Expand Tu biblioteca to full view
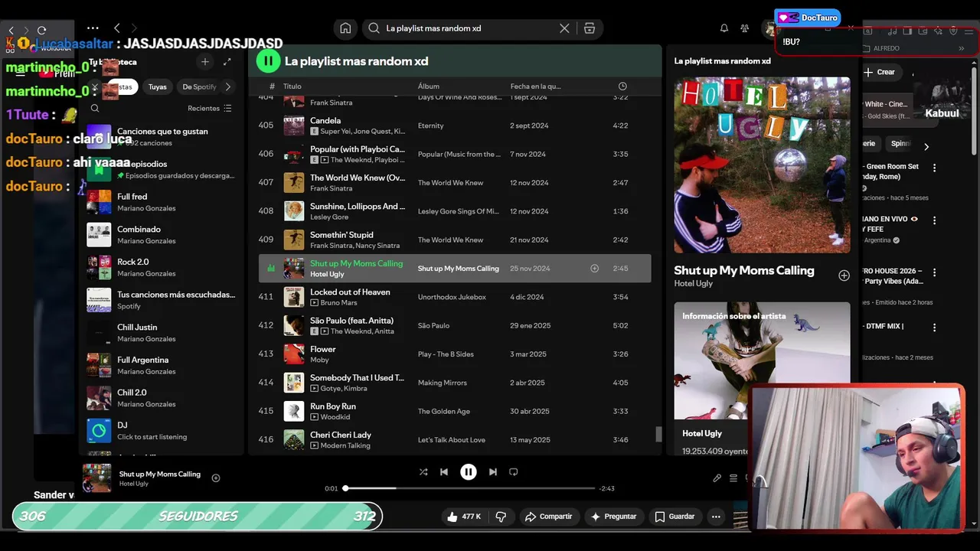This screenshot has height=551, width=980. [227, 62]
